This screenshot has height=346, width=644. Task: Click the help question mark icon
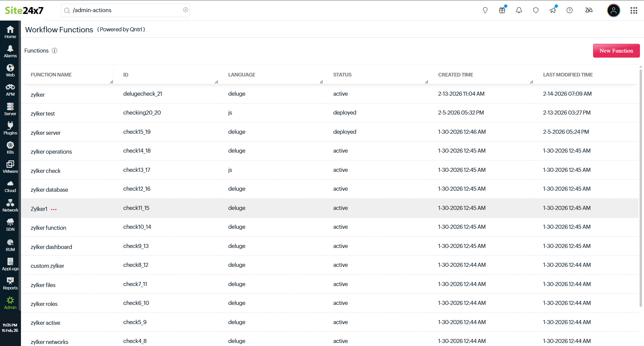[569, 10]
